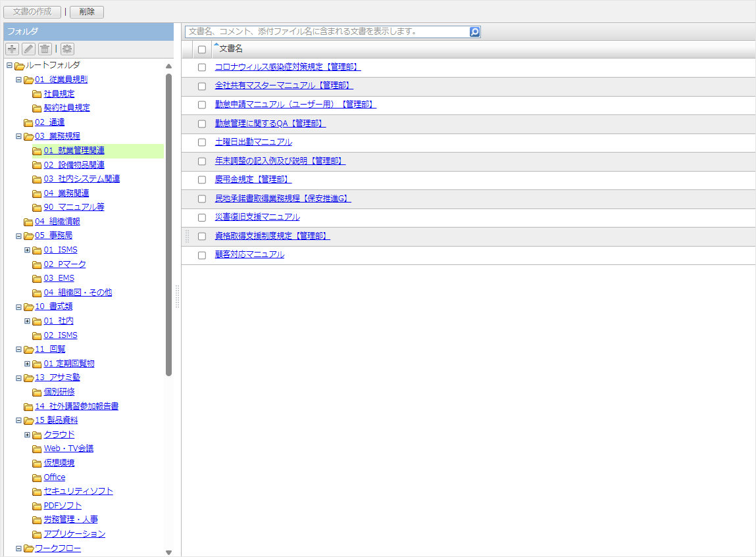The image size is (756, 557).
Task: Collapse the 03_業務規程 folder
Action: [x=18, y=136]
